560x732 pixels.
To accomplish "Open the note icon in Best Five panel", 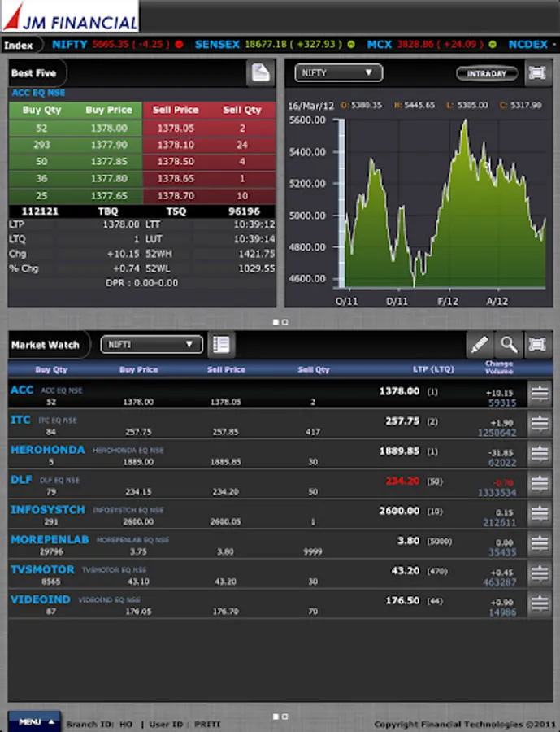I will point(260,73).
